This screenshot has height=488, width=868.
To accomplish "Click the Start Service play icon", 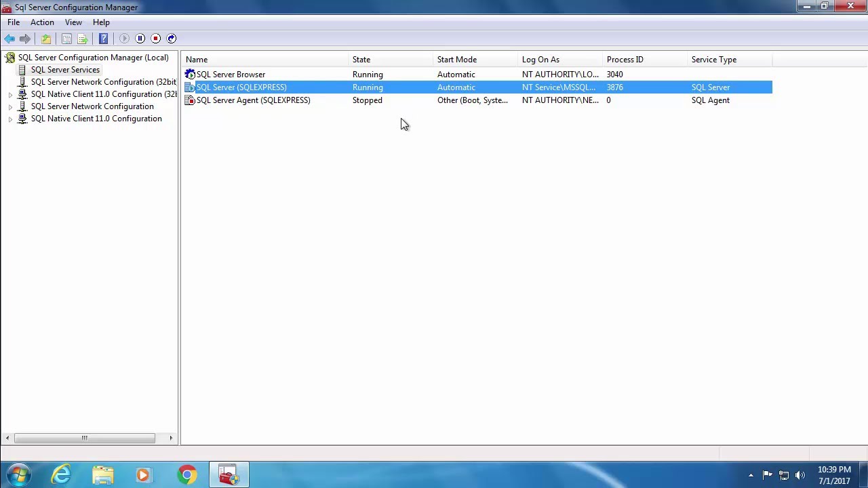I will (124, 39).
